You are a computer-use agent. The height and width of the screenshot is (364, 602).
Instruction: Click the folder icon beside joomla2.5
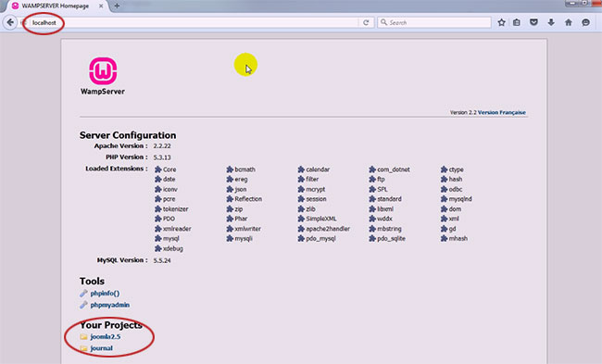[83, 337]
